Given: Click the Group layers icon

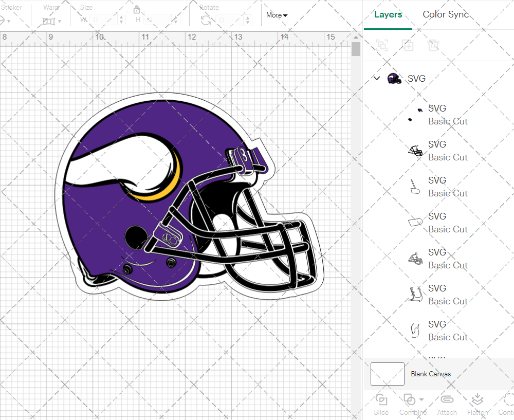Looking at the screenshot, I should pyautogui.click(x=382, y=45).
